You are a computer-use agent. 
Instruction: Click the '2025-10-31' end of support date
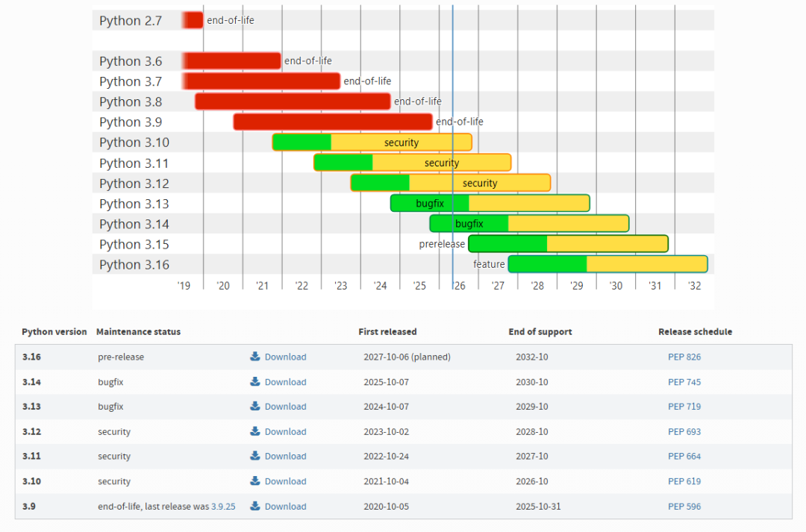point(538,507)
